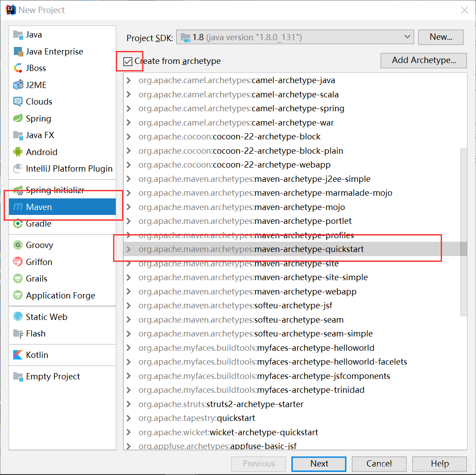Select Empty Project label
Viewport: 476px width, 475px height.
(53, 376)
